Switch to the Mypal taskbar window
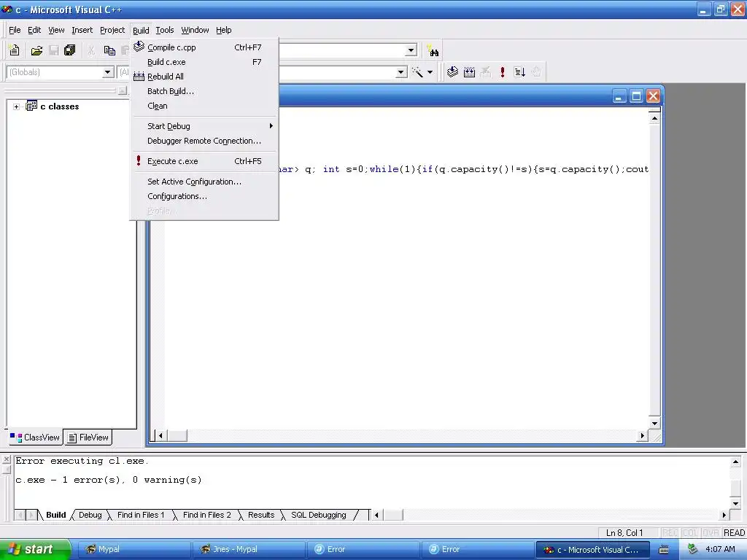Image resolution: width=747 pixels, height=560 pixels. click(x=133, y=549)
